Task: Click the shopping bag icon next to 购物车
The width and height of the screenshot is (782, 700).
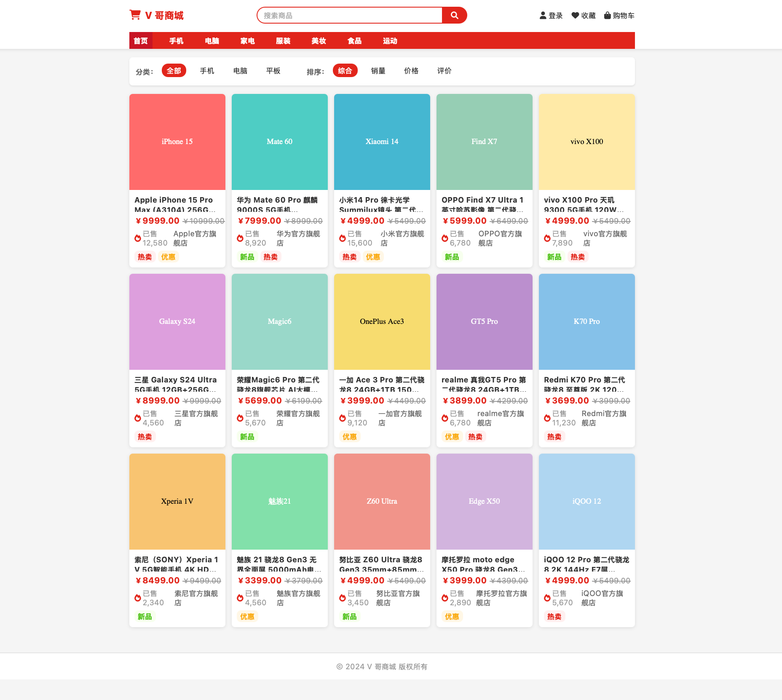Action: tap(608, 16)
